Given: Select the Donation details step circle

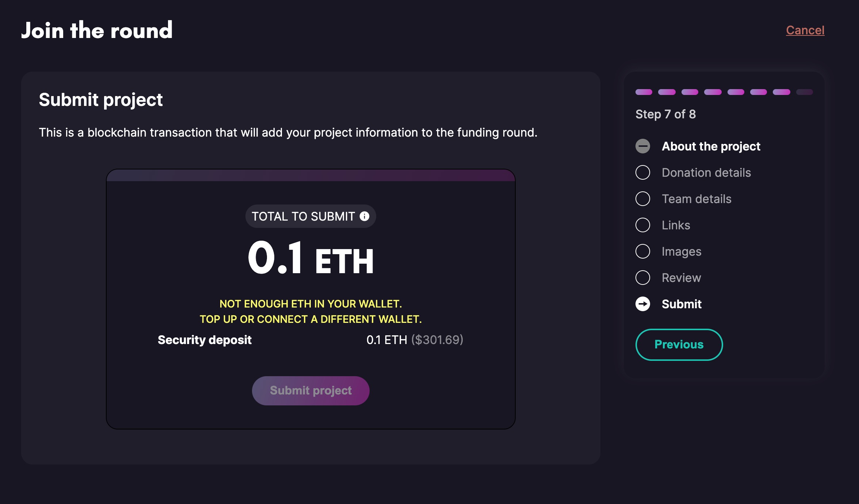Looking at the screenshot, I should pyautogui.click(x=643, y=172).
